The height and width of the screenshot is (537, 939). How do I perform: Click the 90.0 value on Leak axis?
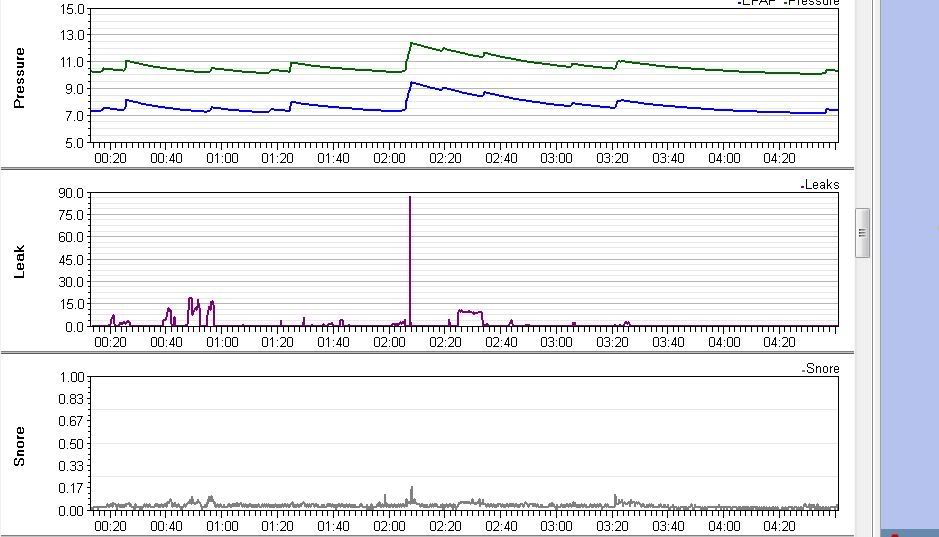coord(70,193)
